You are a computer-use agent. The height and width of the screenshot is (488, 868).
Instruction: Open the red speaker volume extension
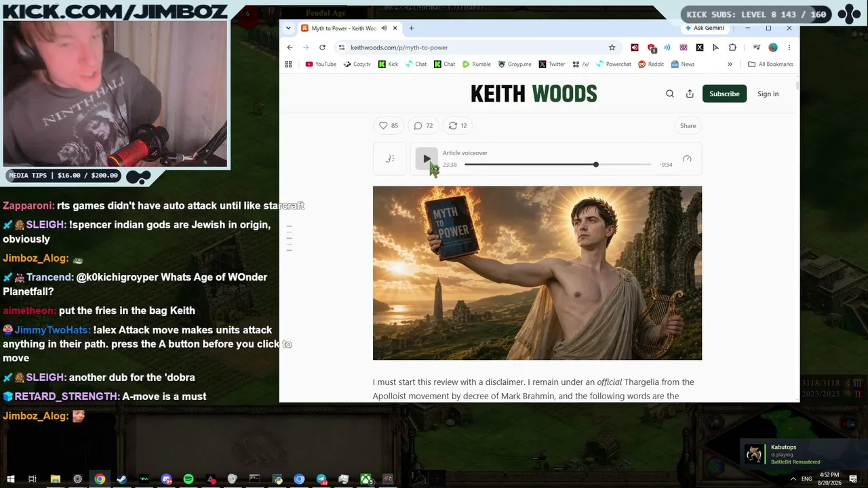tap(635, 47)
